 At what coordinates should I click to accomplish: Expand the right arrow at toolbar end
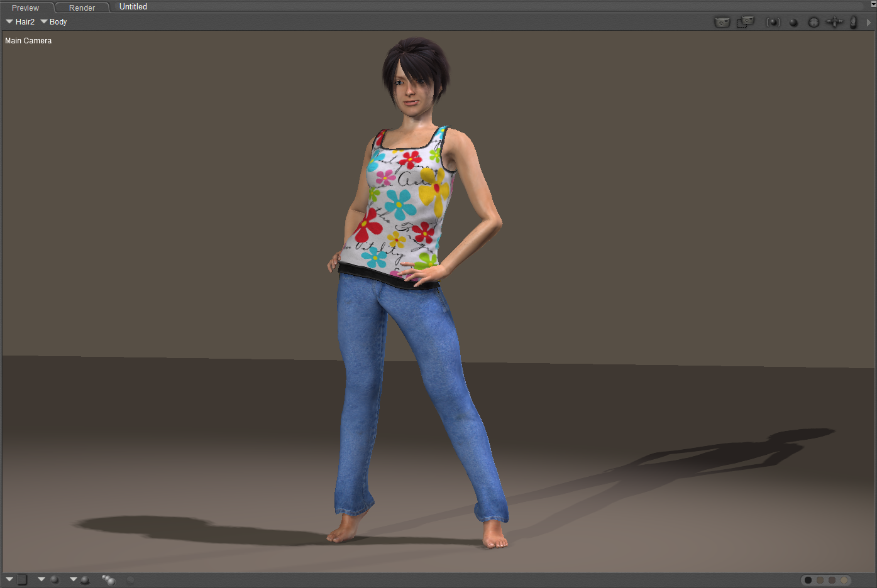click(869, 22)
